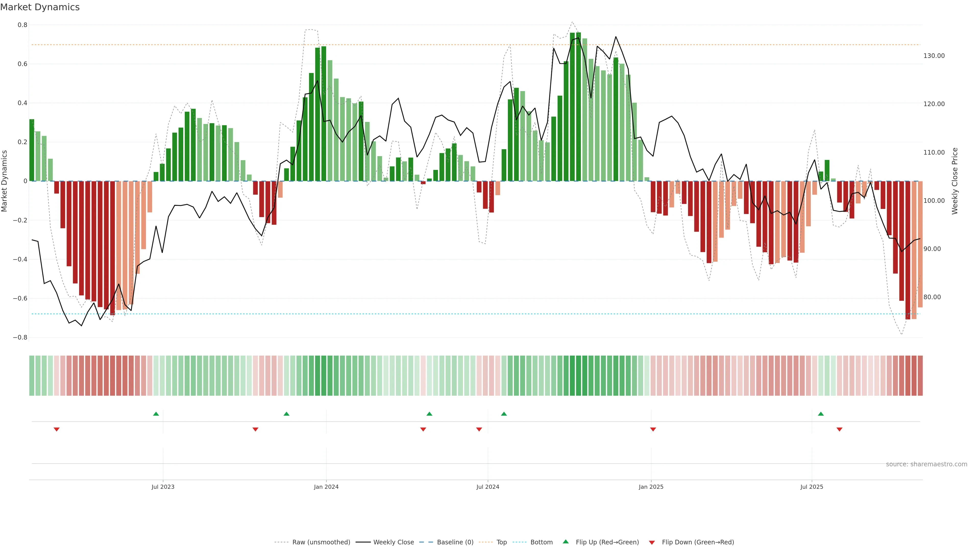Click the green Flip Up marker nearest Jul 2023
The width and height of the screenshot is (980, 551).
coord(156,414)
